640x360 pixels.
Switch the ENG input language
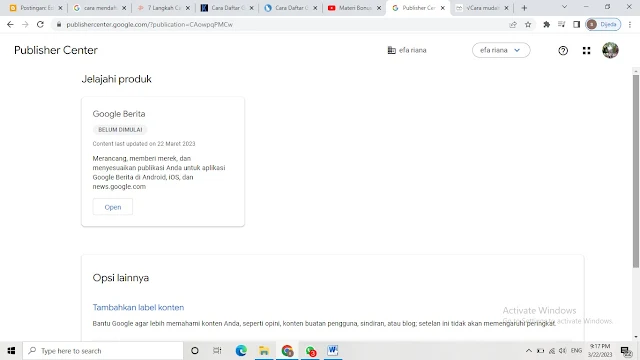[576, 351]
